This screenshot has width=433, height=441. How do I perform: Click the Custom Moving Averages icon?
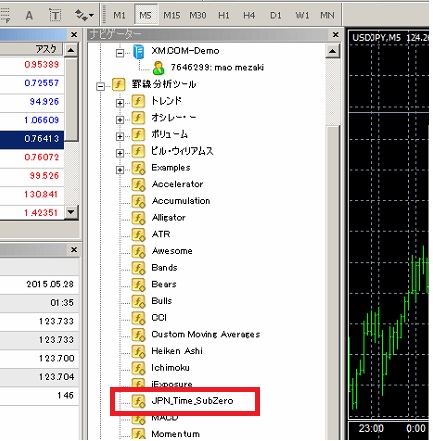(138, 334)
